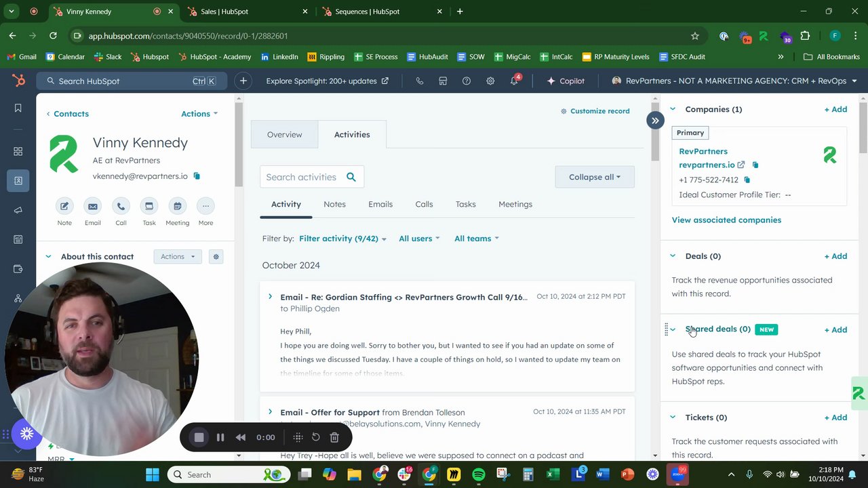Expand the Offer for Support email activity
Viewport: 868px width, 488px height.
pyautogui.click(x=270, y=412)
